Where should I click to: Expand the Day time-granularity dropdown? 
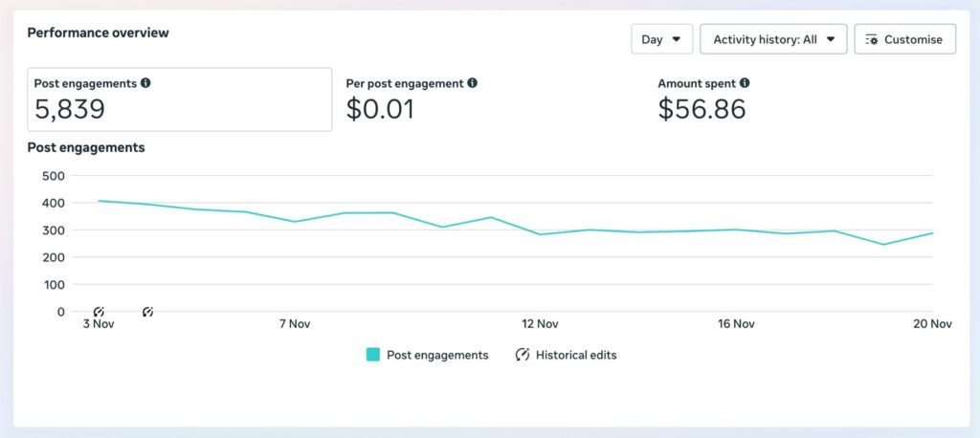click(661, 39)
